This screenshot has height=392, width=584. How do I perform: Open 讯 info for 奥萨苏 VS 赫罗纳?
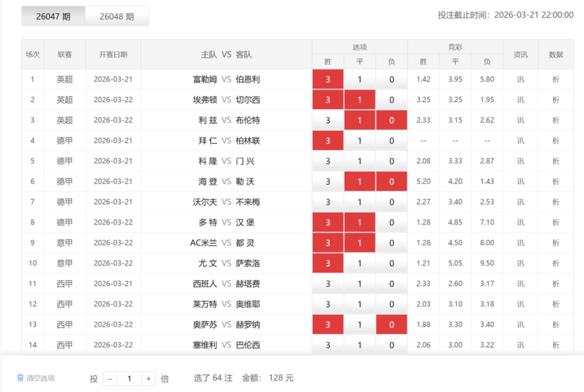pos(520,325)
